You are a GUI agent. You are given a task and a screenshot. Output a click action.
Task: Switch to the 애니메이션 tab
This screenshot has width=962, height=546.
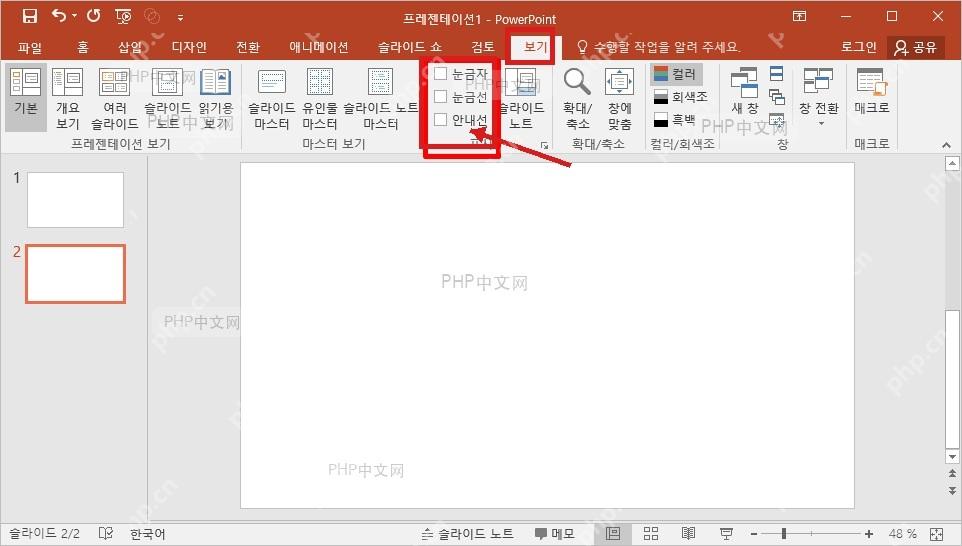coord(318,47)
